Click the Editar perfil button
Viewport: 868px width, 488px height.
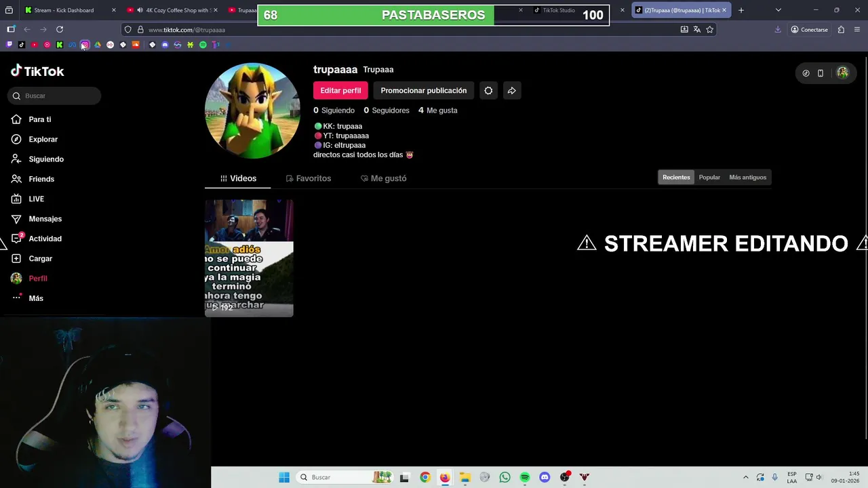[340, 90]
